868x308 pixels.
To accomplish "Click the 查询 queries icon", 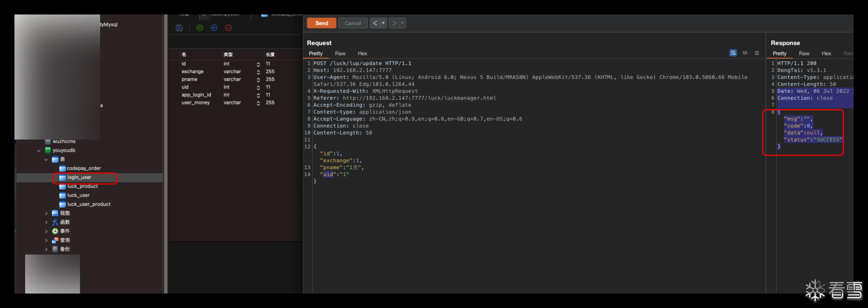I will tap(55, 240).
